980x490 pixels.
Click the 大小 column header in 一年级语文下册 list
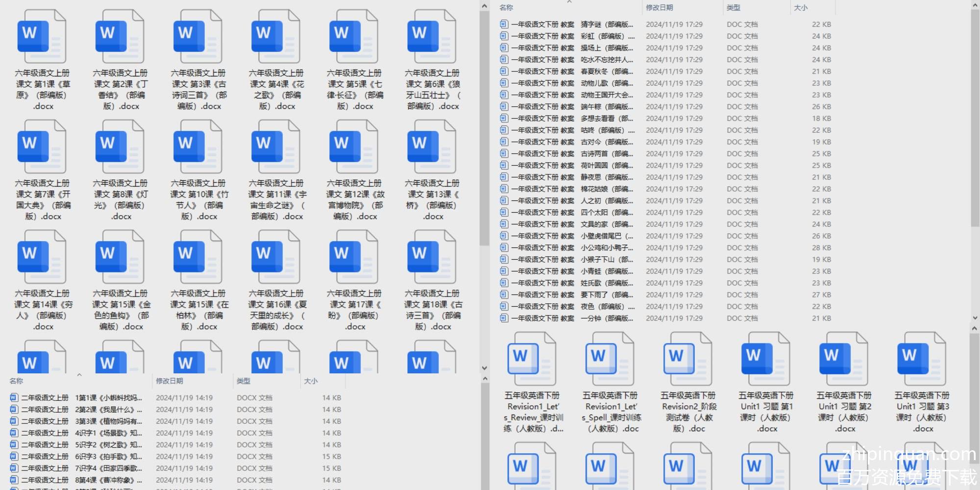pos(801,8)
